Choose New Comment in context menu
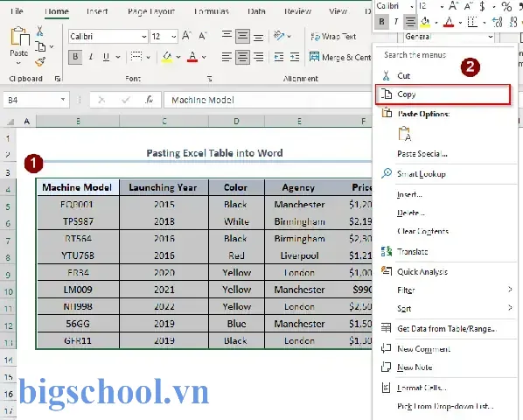The image size is (523, 420). click(423, 349)
